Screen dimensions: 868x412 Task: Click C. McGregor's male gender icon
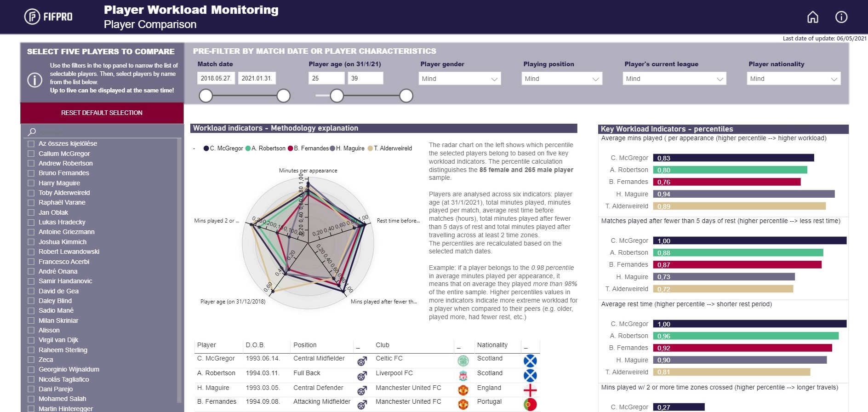(362, 361)
